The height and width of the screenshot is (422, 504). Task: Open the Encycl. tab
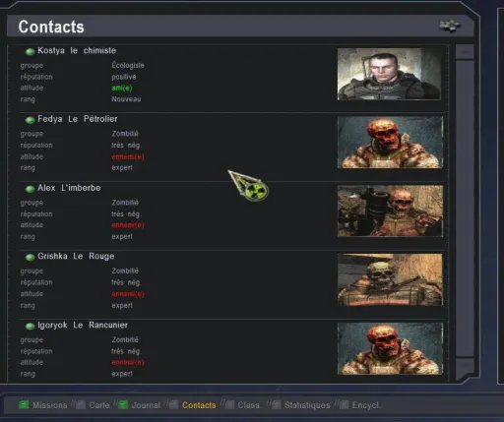(366, 405)
